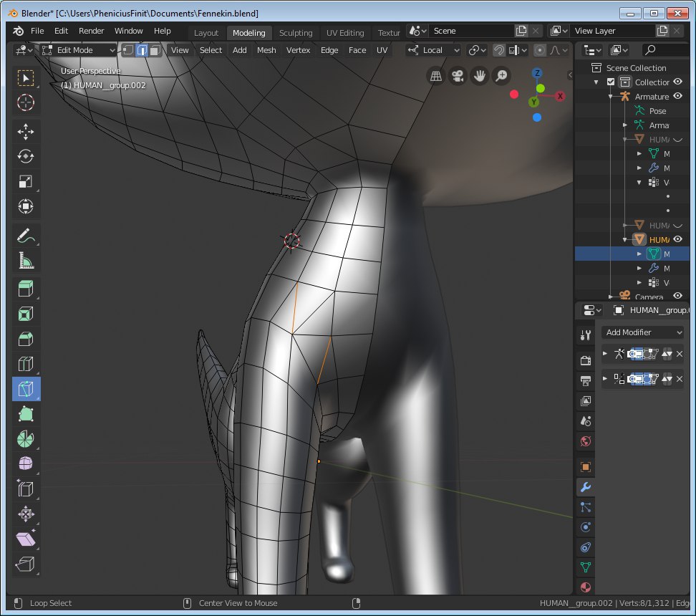Switch to the Sculpting workspace tab

pyautogui.click(x=296, y=33)
